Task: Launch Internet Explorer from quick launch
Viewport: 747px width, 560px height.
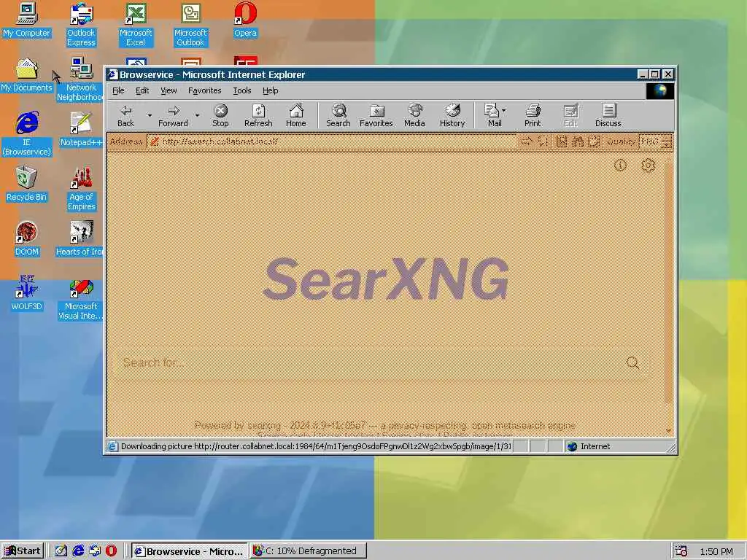Action: click(77, 551)
